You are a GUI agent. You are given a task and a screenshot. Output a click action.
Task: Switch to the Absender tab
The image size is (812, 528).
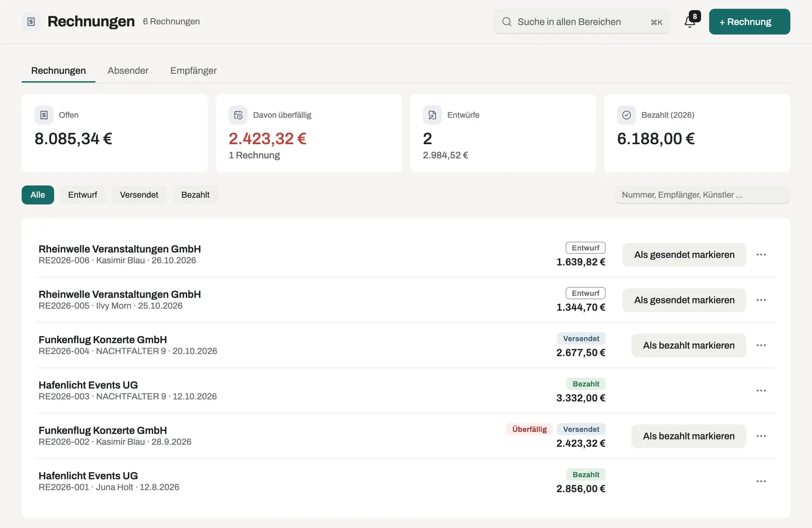[128, 71]
